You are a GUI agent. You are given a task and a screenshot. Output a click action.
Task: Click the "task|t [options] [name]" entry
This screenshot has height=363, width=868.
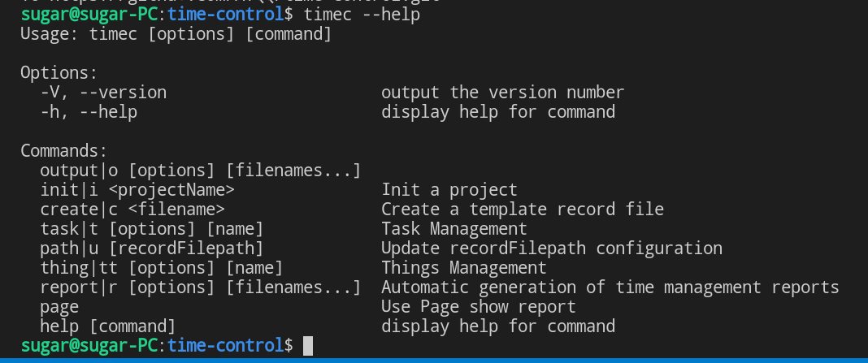coord(152,228)
